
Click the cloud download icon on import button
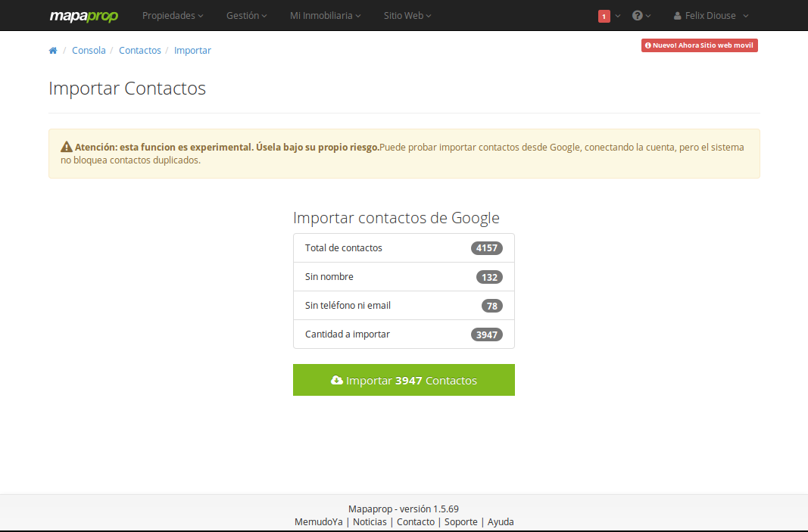pyautogui.click(x=336, y=380)
